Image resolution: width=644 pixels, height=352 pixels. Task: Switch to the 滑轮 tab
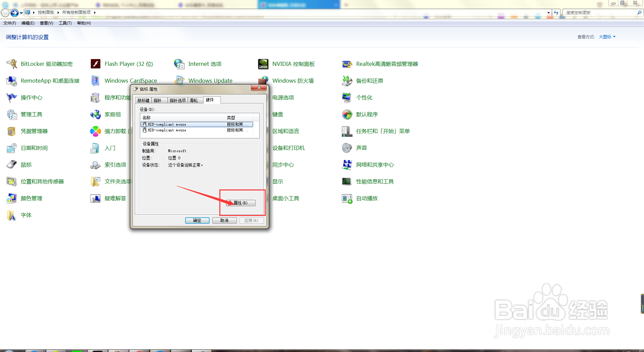(196, 100)
